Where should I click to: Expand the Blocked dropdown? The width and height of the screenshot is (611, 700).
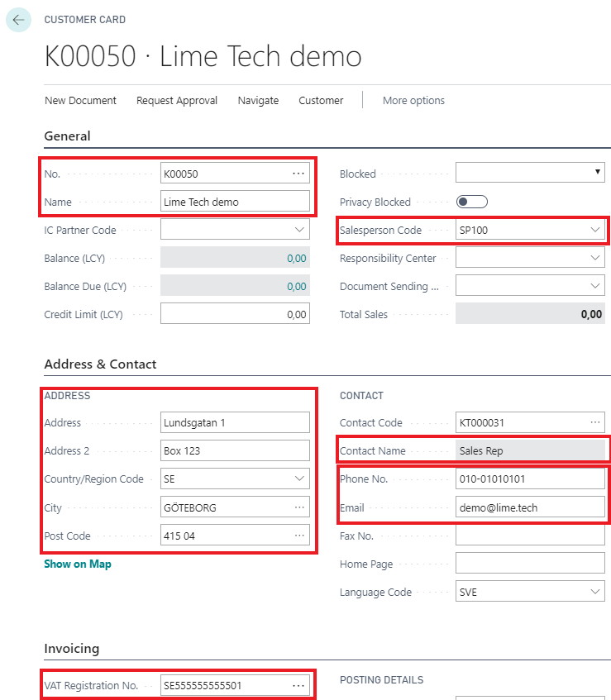pyautogui.click(x=597, y=173)
